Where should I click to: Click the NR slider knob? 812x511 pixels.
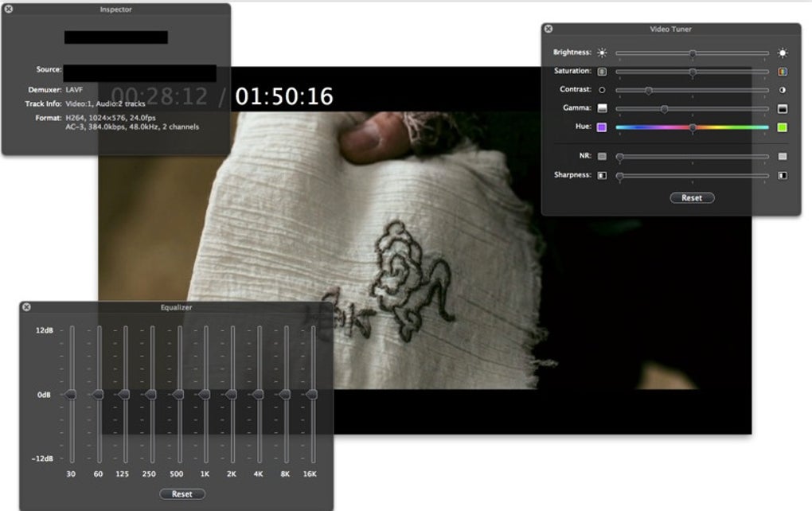[620, 157]
